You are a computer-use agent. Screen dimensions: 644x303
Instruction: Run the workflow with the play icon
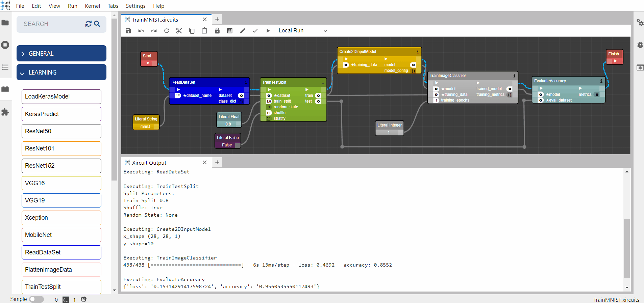(268, 31)
